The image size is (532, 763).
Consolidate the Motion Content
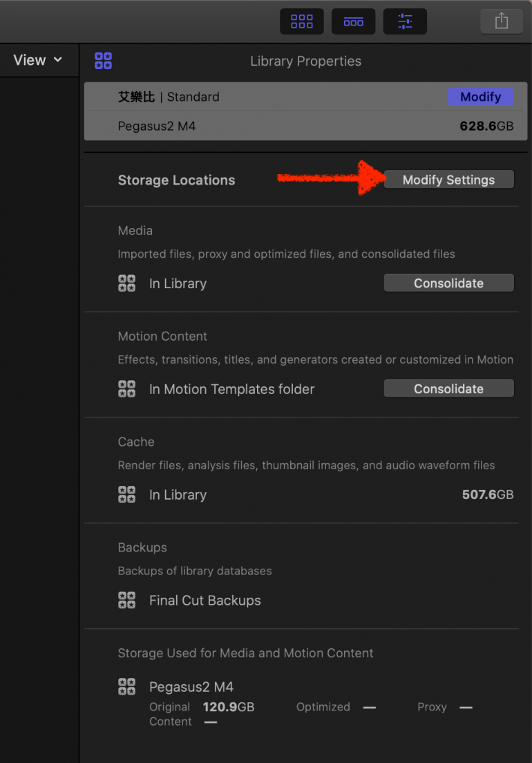coord(448,389)
